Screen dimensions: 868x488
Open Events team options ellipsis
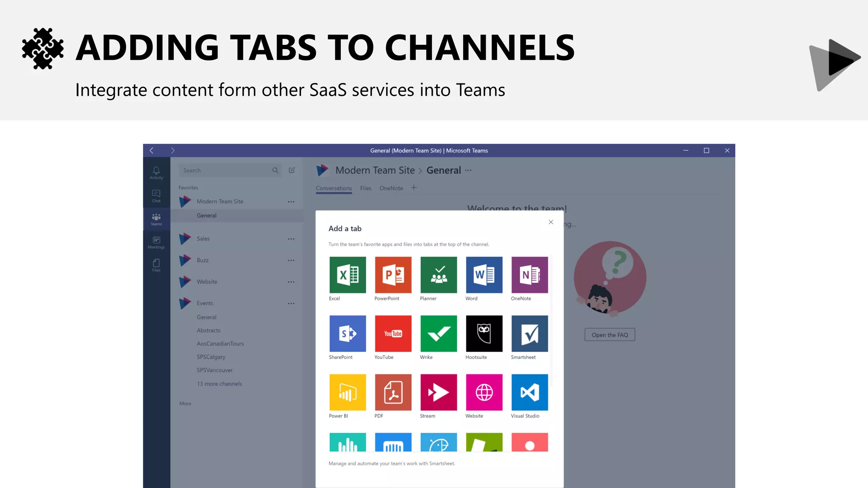[x=291, y=304]
